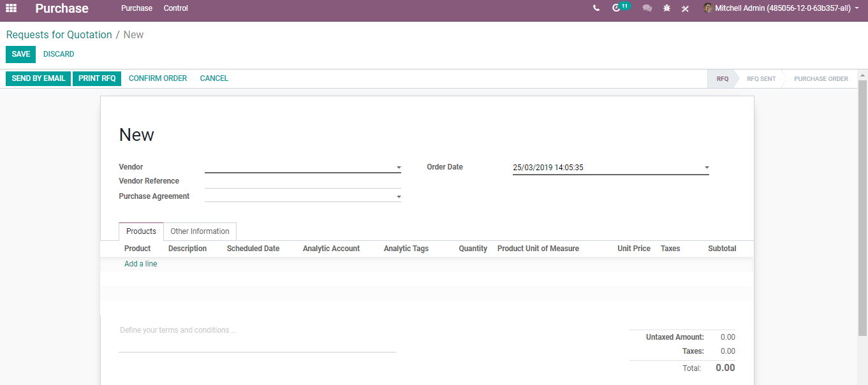Save the new quotation
This screenshot has width=868, height=385.
pos(21,54)
